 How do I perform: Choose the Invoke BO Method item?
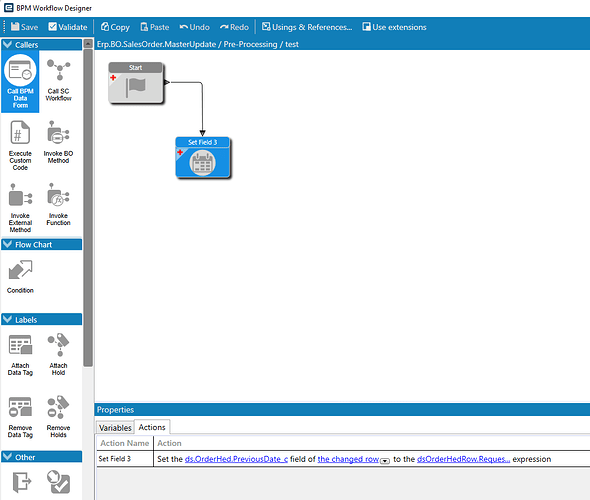coord(58,142)
